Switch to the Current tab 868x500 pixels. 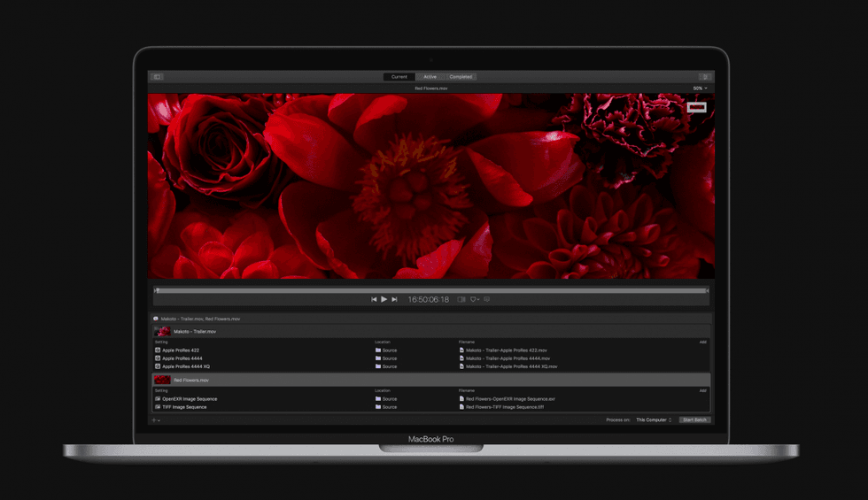399,77
